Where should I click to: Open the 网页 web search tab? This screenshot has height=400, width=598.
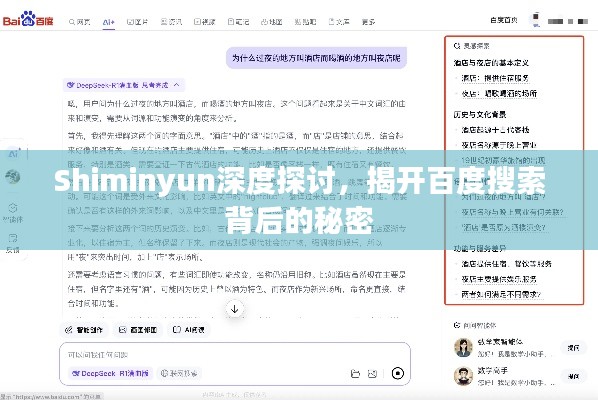click(x=80, y=22)
